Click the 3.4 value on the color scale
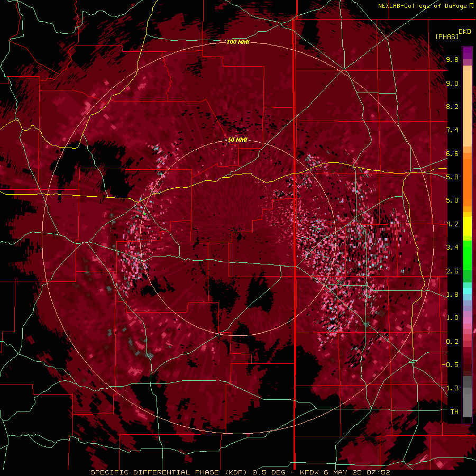 [452, 248]
